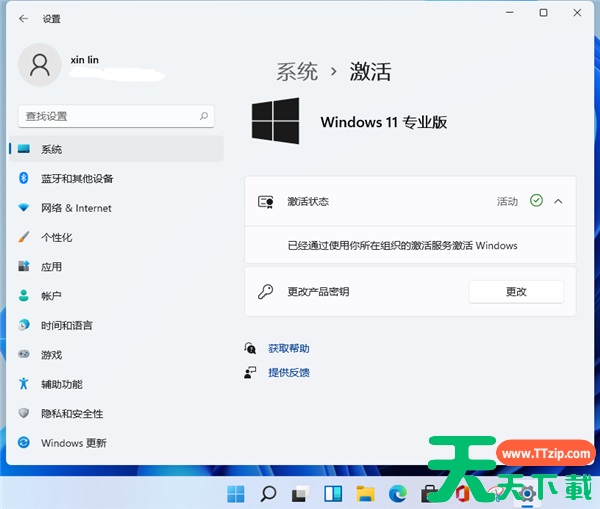Open Windows 更新 settings
This screenshot has width=600, height=509.
click(116, 443)
